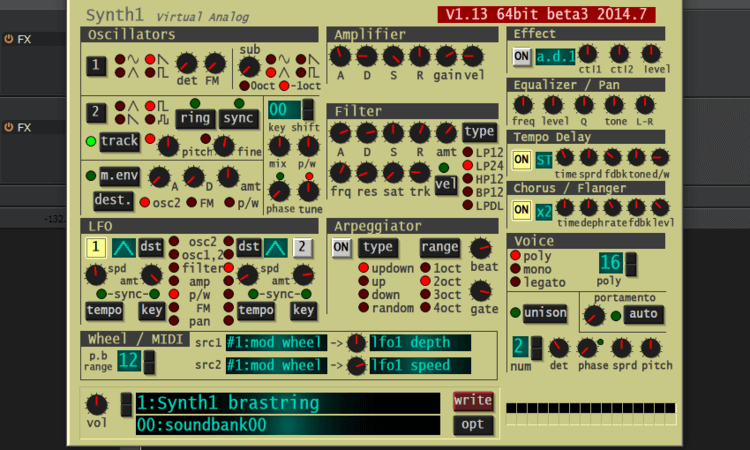The height and width of the screenshot is (450, 750).
Task: Click the LFO 2 triangle waveform icon
Action: (x=276, y=247)
